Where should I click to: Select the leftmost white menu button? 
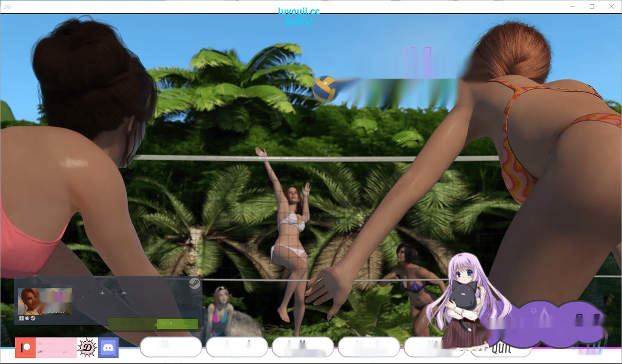tap(171, 347)
